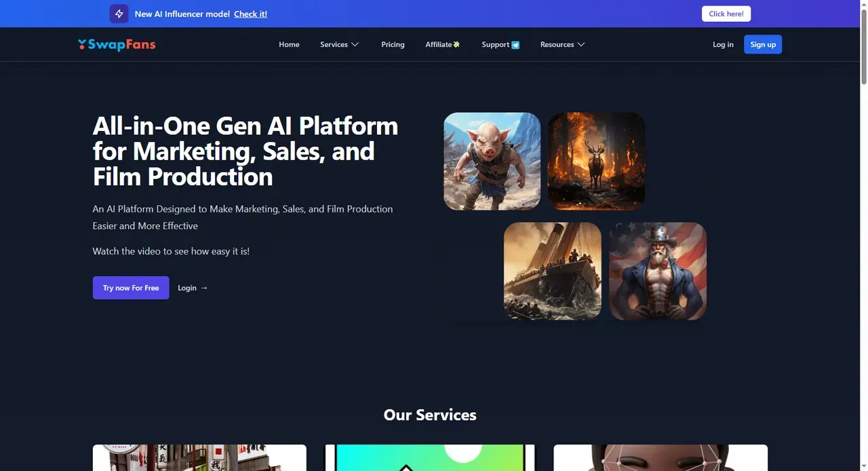Click the Sign up button
This screenshot has height=471, width=868.
(x=763, y=45)
